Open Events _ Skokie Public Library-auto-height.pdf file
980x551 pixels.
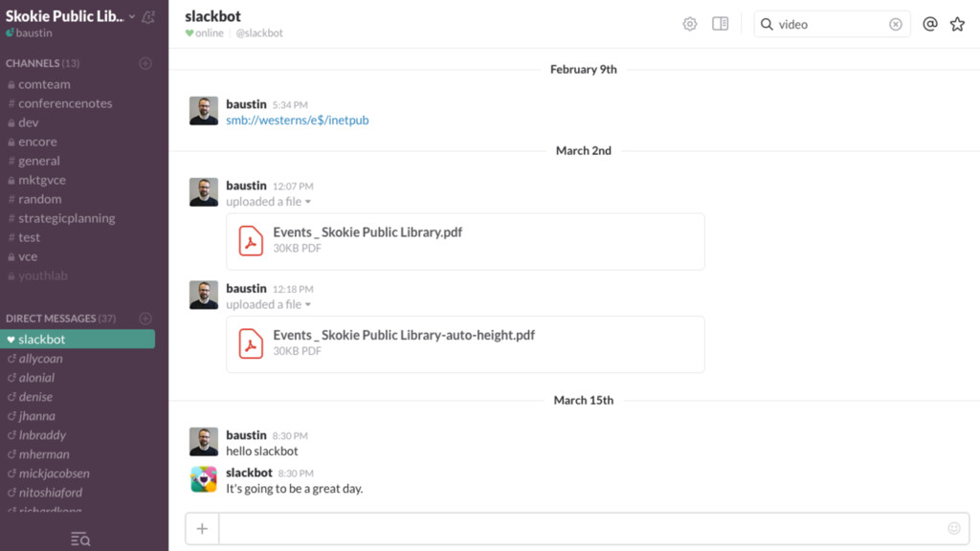click(404, 335)
